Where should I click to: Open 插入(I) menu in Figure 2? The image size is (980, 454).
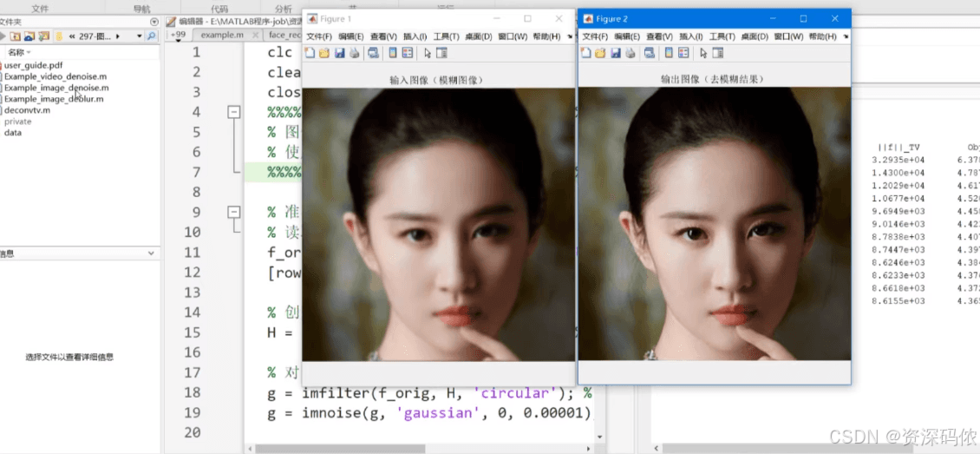click(x=692, y=37)
